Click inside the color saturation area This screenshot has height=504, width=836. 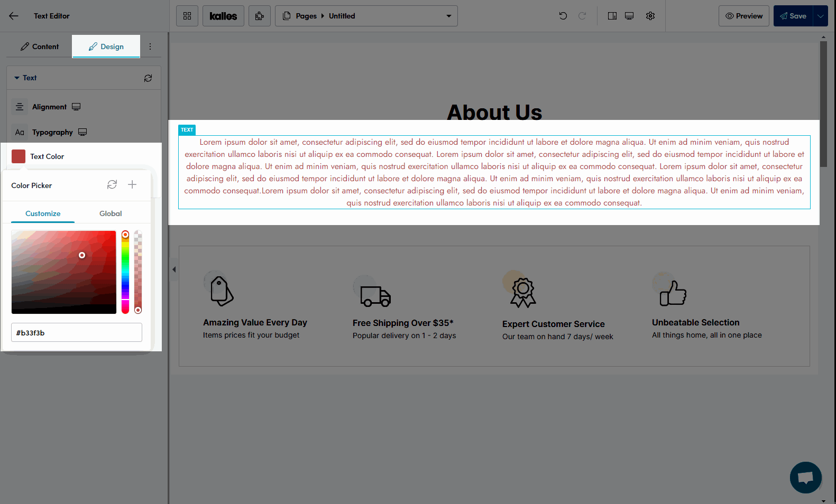pyautogui.click(x=64, y=272)
